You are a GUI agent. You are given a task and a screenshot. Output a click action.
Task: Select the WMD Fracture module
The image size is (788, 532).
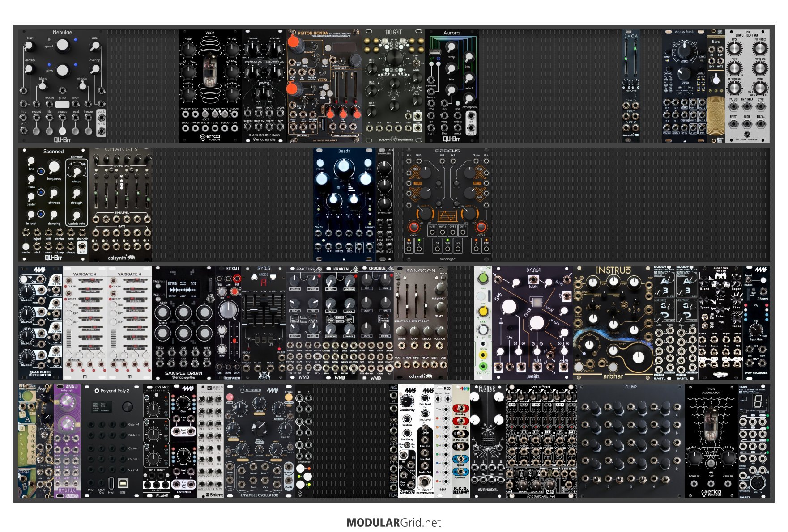(x=304, y=323)
